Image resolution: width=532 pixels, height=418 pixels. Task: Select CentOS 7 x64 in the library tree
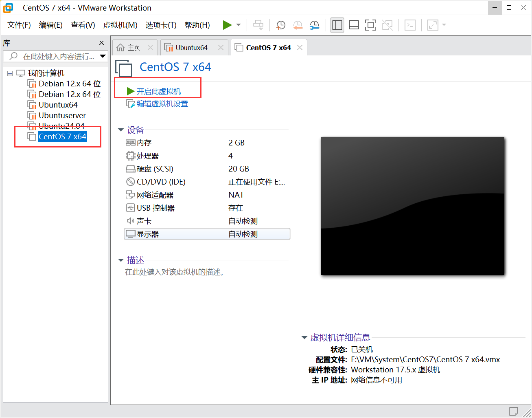point(62,136)
